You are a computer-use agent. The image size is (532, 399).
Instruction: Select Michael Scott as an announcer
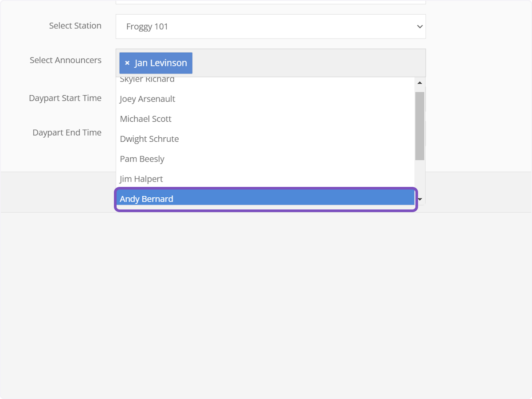pos(145,119)
